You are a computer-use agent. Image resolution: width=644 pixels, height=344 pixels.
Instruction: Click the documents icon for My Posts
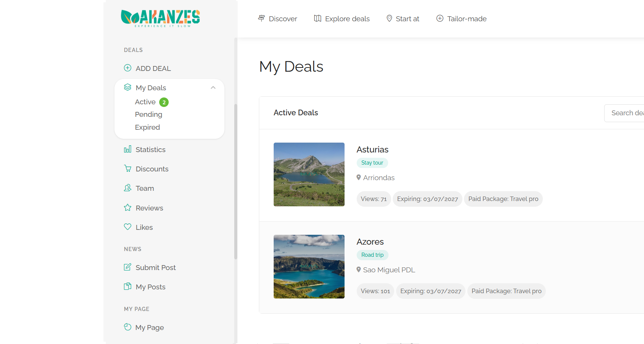point(128,286)
